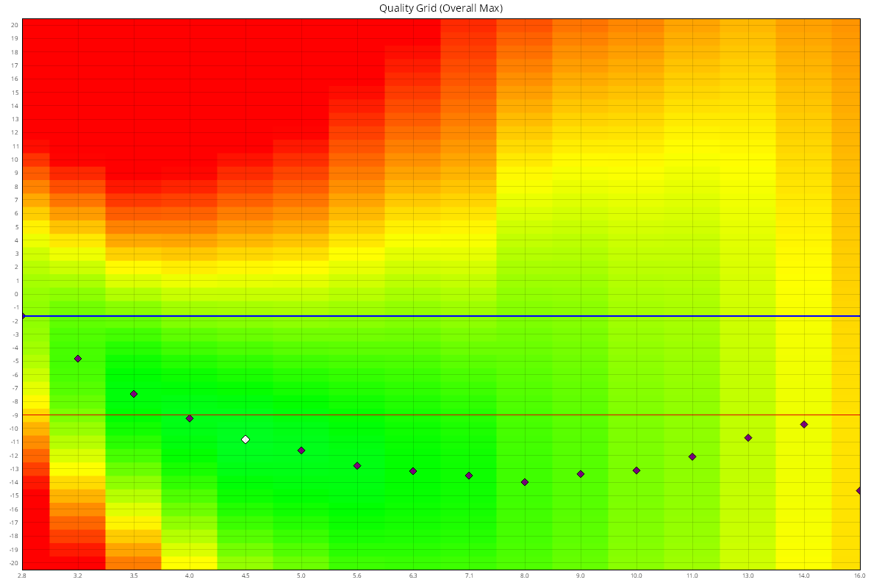Screen dimensions: 882x588
Task: Click the purple diamond at column 10.0
Action: point(637,470)
